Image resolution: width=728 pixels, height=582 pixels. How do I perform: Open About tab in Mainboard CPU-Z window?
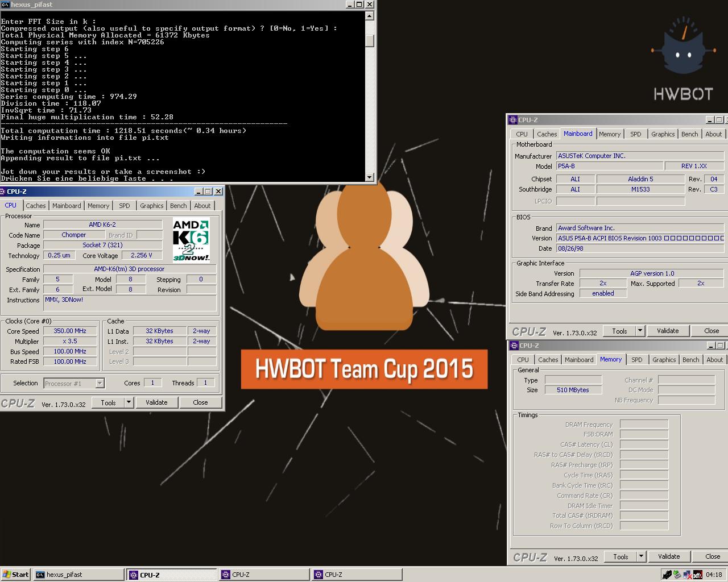tap(714, 134)
